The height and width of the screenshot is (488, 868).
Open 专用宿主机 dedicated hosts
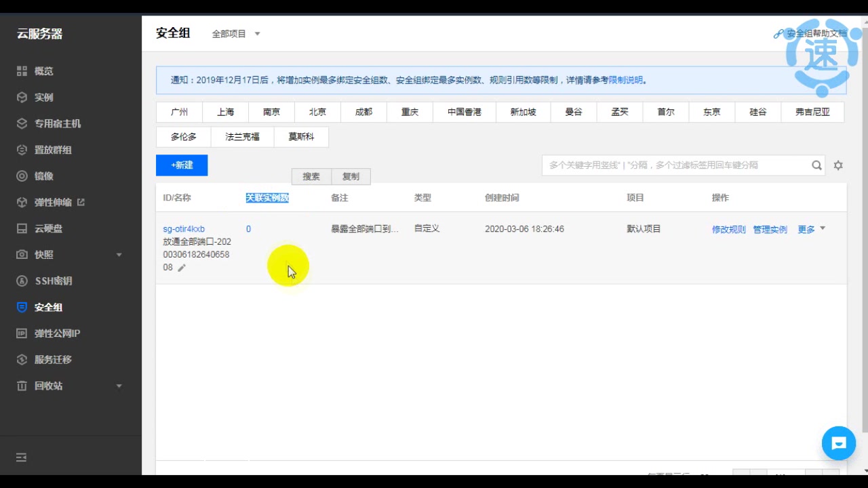[x=58, y=123]
